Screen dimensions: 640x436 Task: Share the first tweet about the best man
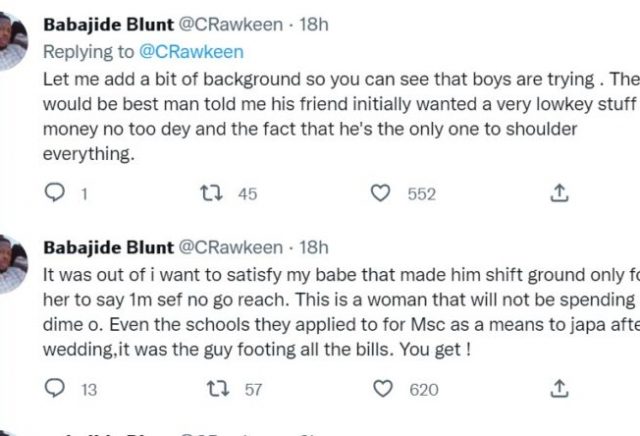[560, 194]
